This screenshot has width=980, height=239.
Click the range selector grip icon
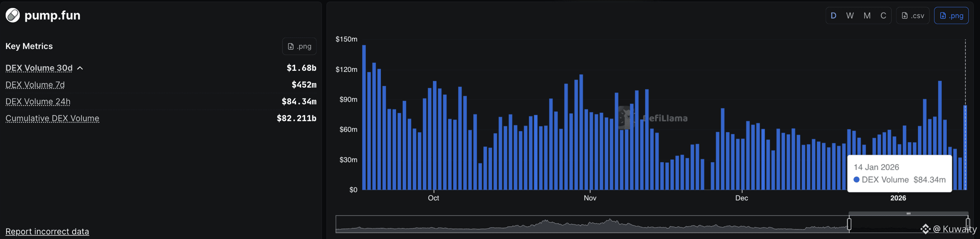point(908,213)
